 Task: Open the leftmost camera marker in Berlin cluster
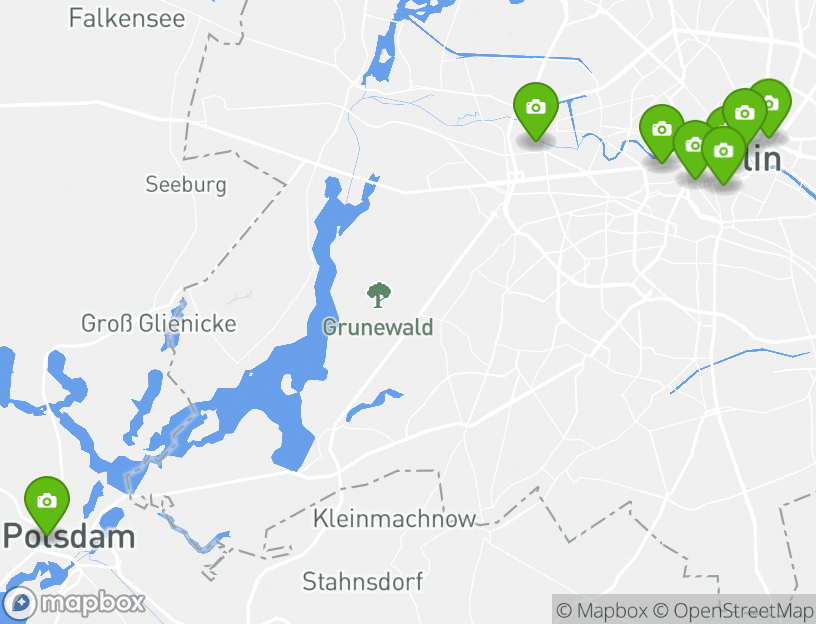[x=661, y=133]
